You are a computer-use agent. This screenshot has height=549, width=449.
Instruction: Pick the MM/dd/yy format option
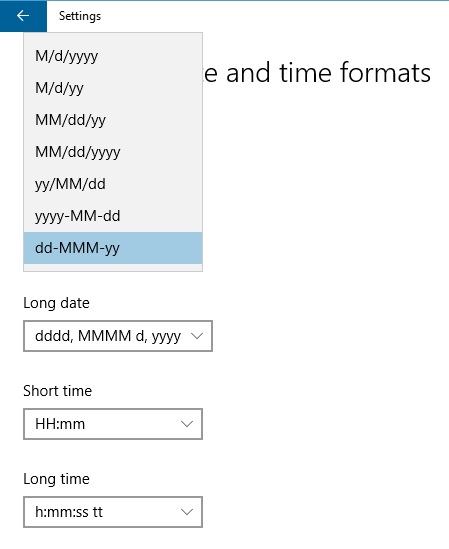(113, 120)
